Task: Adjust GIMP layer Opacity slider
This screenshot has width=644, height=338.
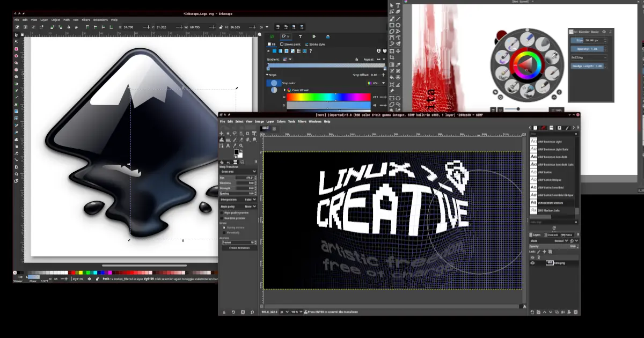Action: 553,246
